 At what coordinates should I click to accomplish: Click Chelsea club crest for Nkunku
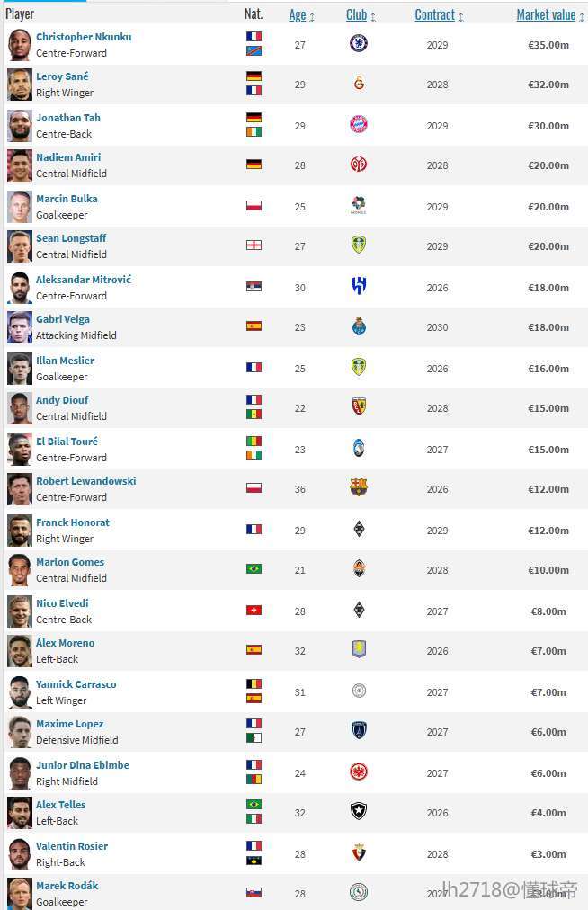click(359, 43)
